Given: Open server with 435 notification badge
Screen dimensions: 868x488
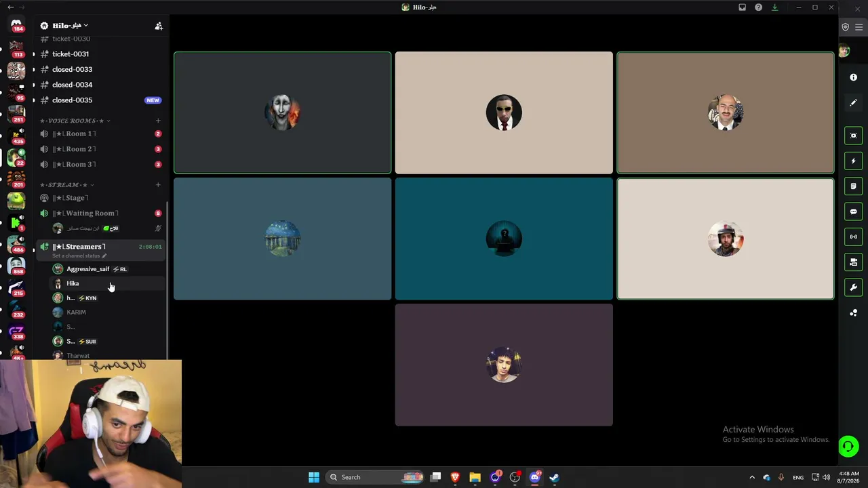Looking at the screenshot, I should pyautogui.click(x=16, y=136).
